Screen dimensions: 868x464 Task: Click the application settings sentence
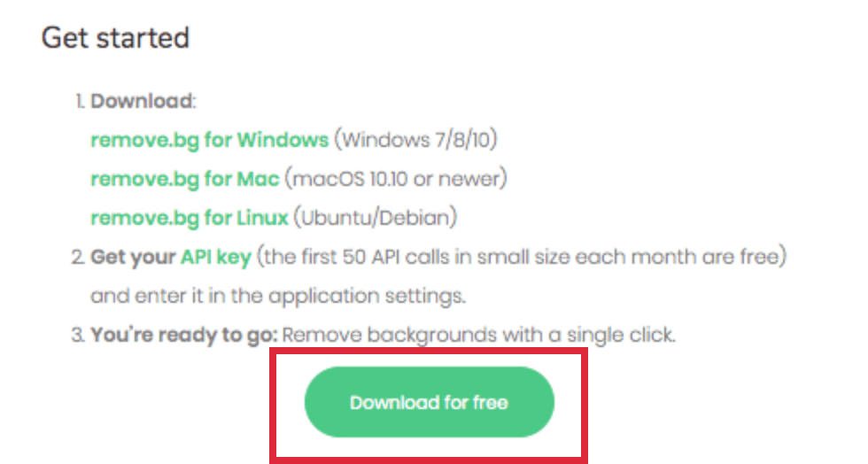278,296
